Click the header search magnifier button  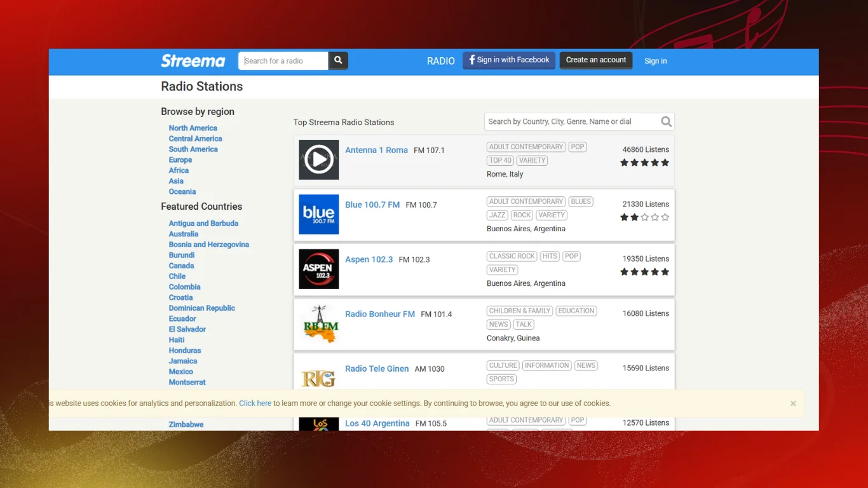338,60
